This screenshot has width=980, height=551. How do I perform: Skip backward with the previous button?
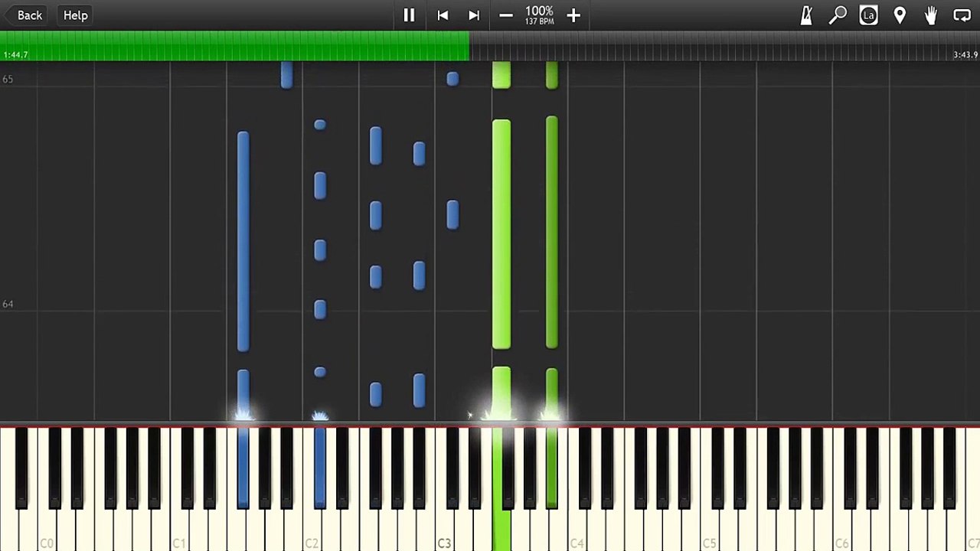click(443, 15)
